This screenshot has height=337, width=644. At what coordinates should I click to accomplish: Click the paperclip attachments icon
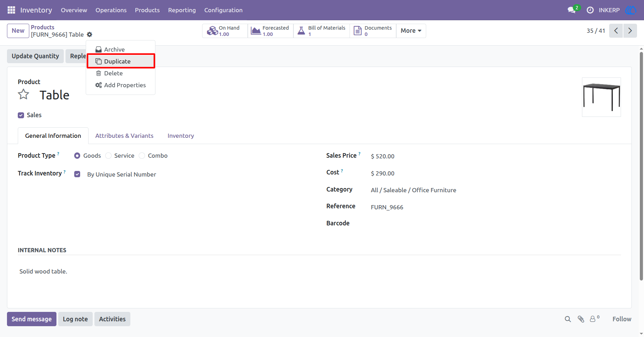coord(581,319)
